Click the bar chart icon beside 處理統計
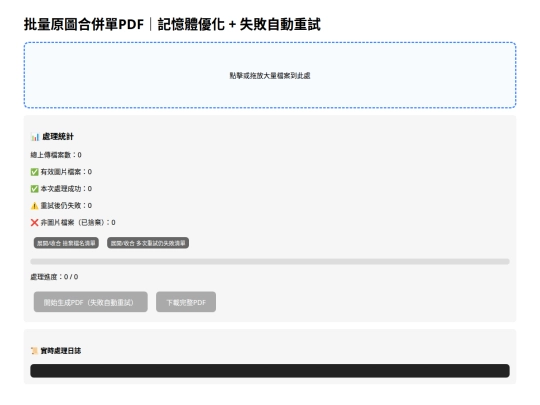This screenshot has width=540, height=405. tap(35, 137)
